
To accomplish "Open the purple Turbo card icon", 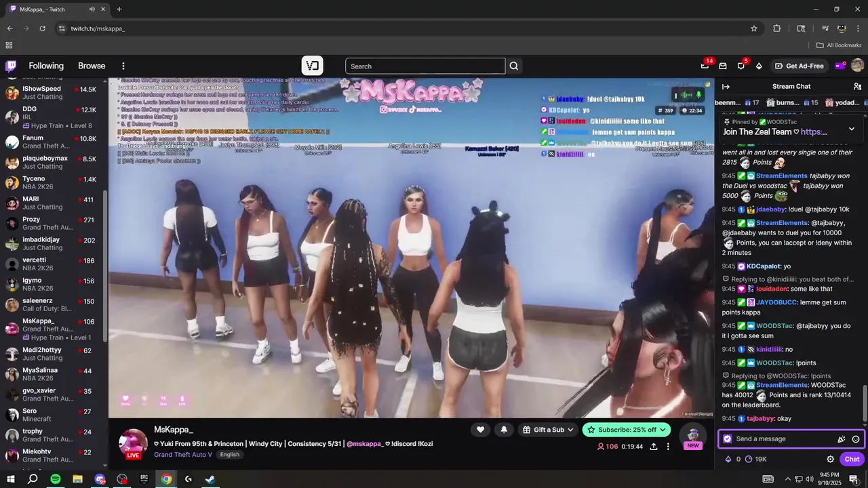I will (x=840, y=66).
